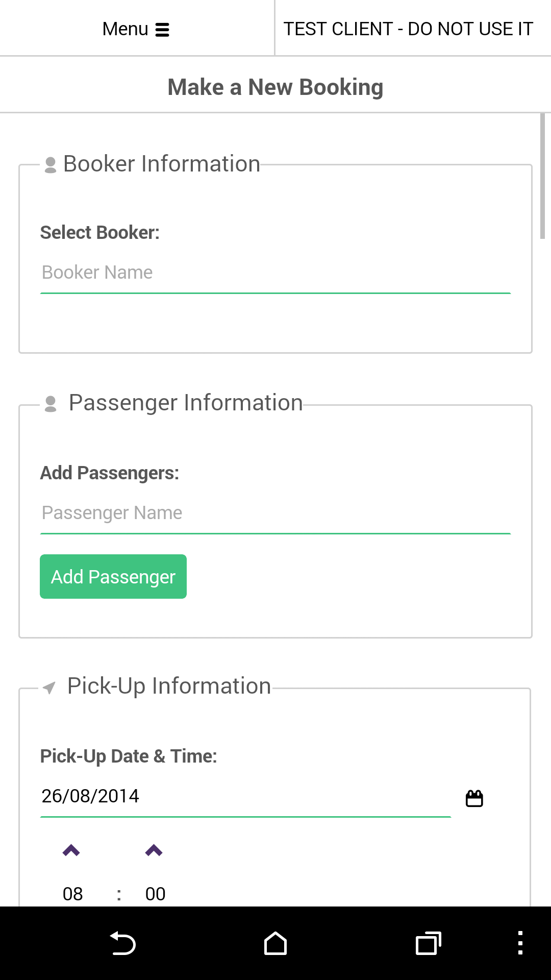Open the recent apps overview
The width and height of the screenshot is (551, 980).
pos(428,943)
